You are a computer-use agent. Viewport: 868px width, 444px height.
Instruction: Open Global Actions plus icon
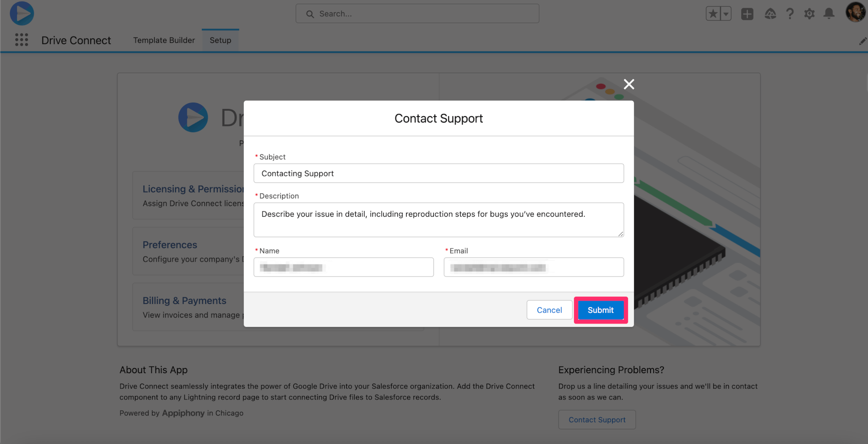pyautogui.click(x=747, y=14)
